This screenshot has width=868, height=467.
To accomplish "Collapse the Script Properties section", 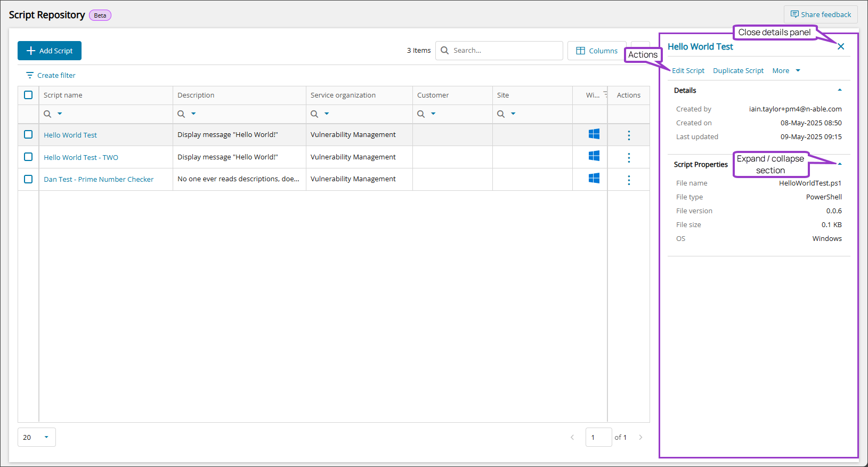I will click(840, 164).
